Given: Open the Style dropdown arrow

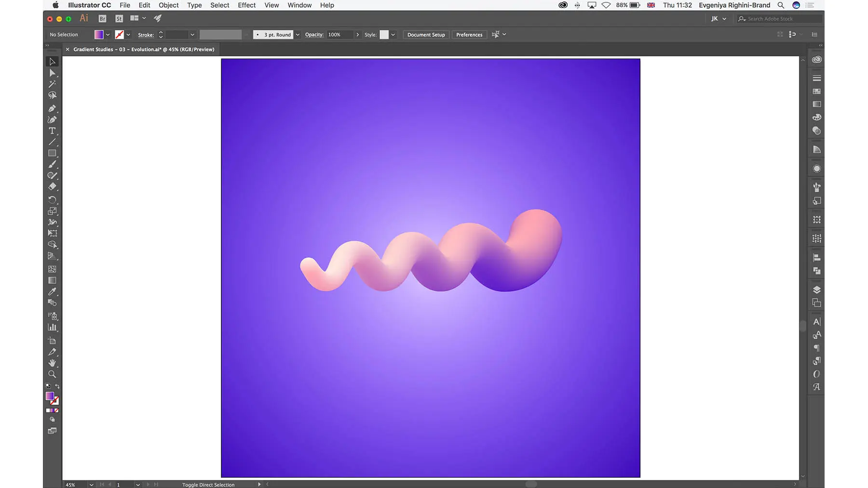Looking at the screenshot, I should [393, 35].
